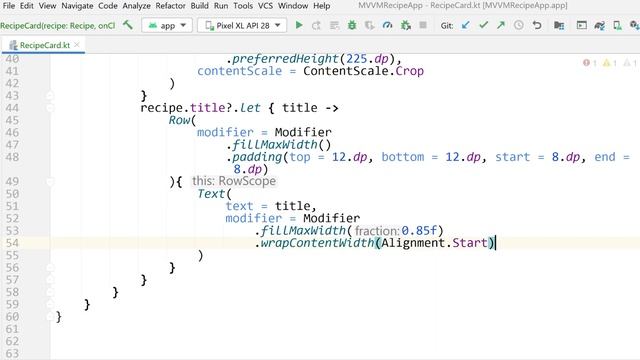Close the RecipeCard.kt tab

(x=77, y=45)
